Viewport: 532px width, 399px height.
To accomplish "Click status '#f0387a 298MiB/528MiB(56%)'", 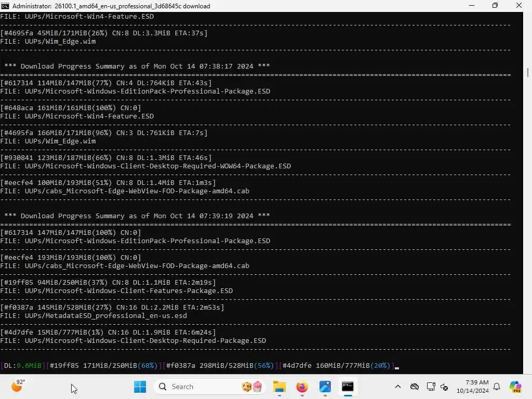I will pyautogui.click(x=220, y=365).
